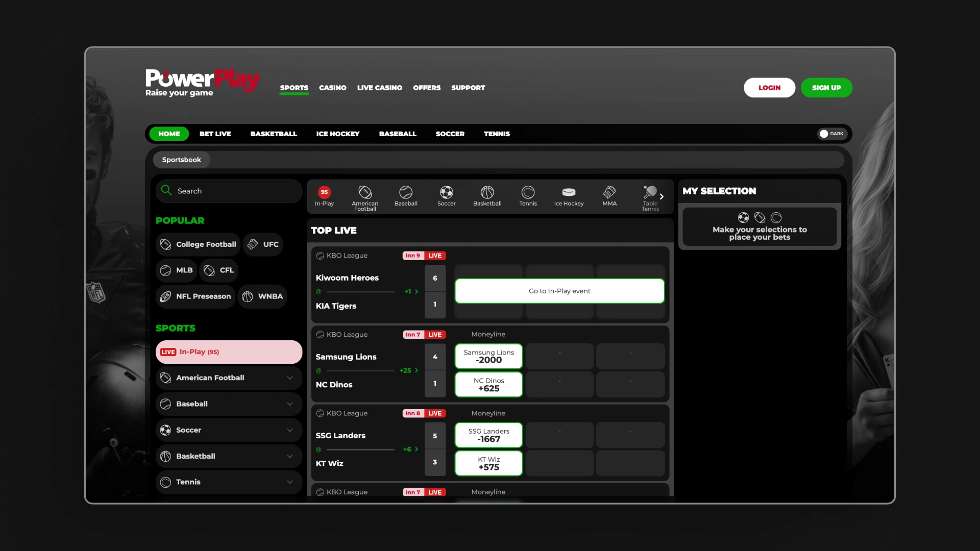Open the Support top menu
Image resolution: width=980 pixels, height=551 pixels.
pyautogui.click(x=468, y=88)
